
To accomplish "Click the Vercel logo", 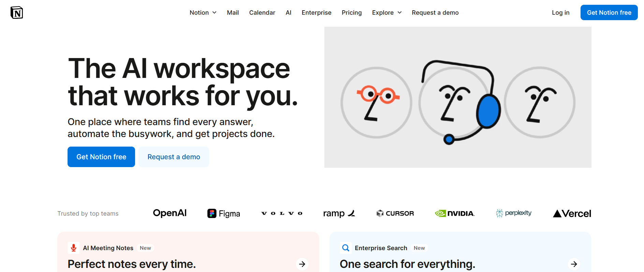I will (572, 214).
